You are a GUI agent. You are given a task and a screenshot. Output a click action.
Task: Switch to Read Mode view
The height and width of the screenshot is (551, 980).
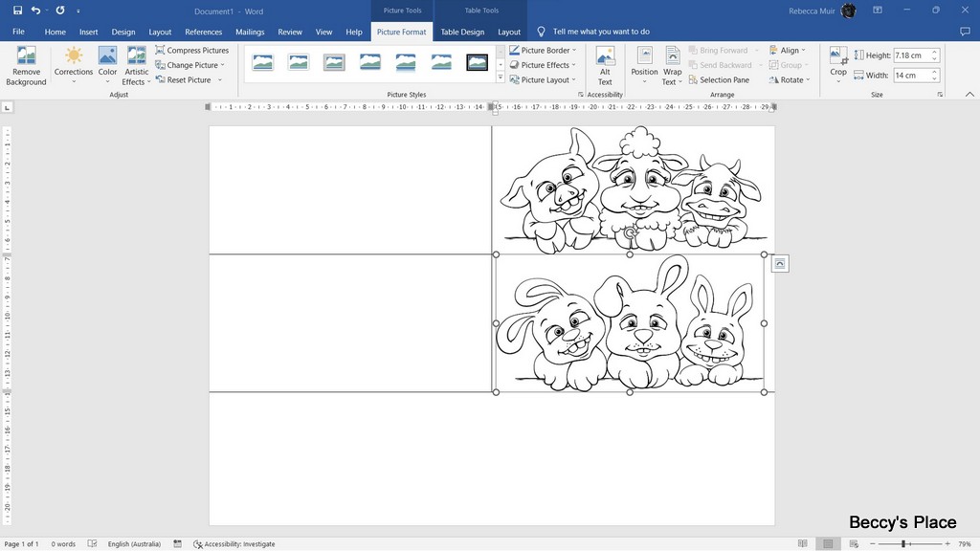coord(803,544)
